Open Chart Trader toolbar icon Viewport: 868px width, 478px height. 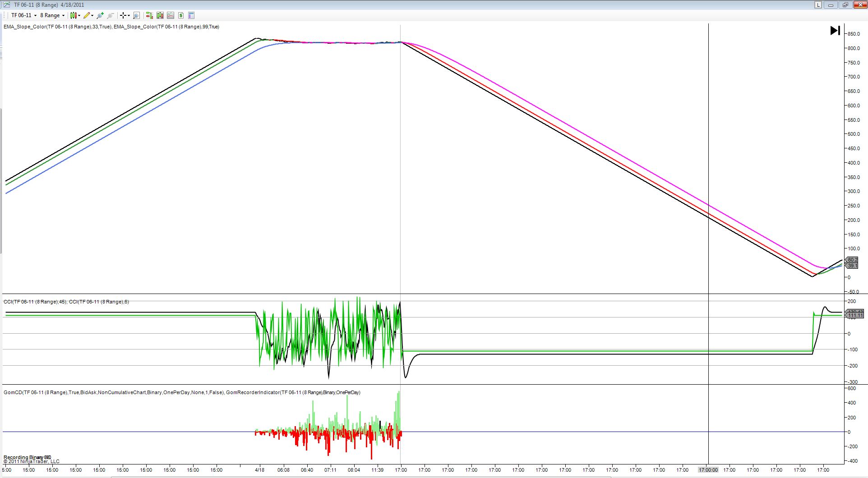[x=149, y=15]
